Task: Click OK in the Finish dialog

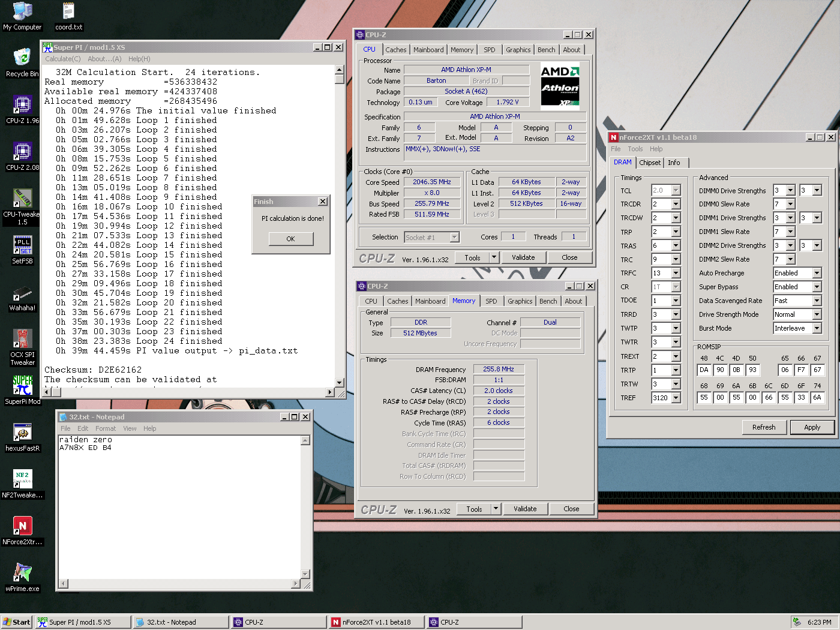Action: 290,239
